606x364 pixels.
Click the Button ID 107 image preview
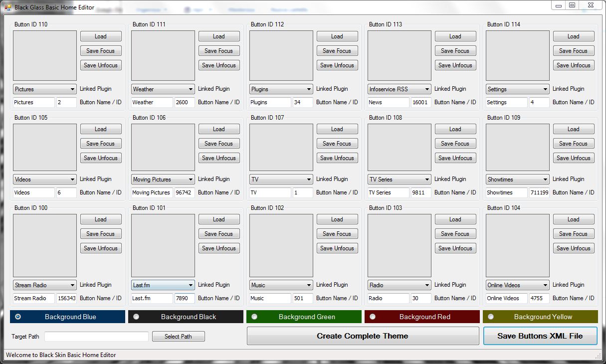(281, 148)
